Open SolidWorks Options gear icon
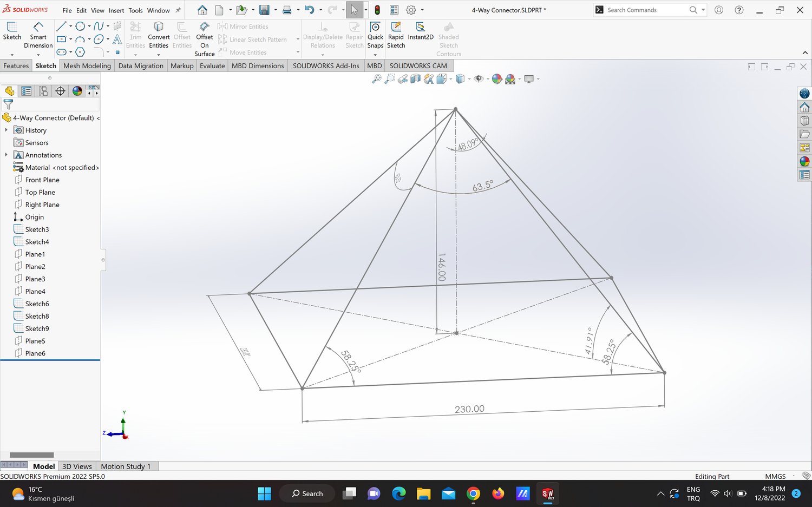This screenshot has width=812, height=507. [411, 10]
